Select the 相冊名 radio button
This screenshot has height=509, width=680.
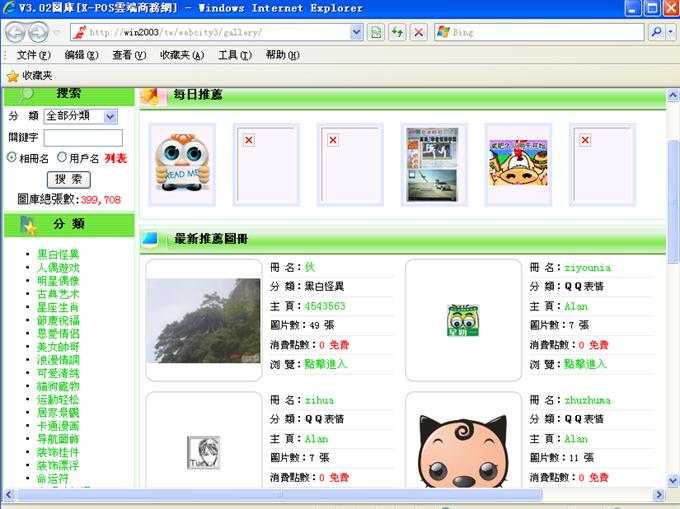click(x=12, y=157)
